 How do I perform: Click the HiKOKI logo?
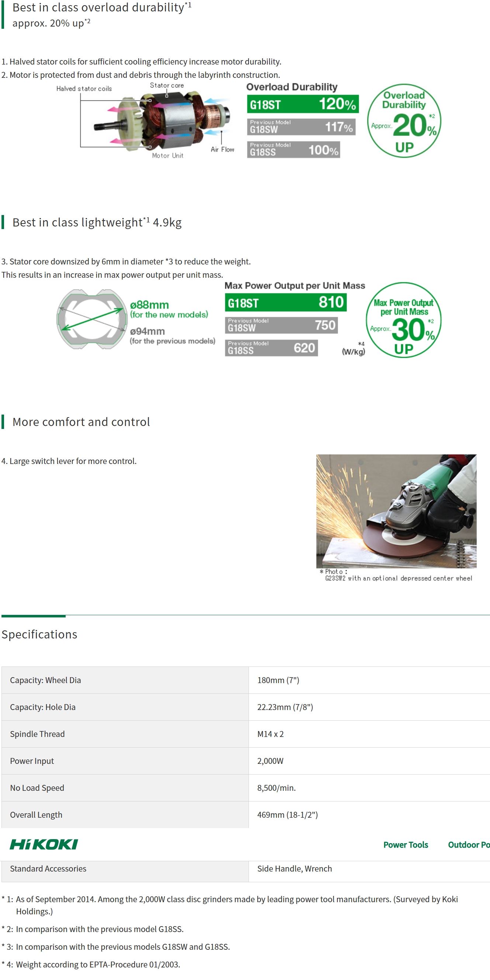click(x=44, y=844)
